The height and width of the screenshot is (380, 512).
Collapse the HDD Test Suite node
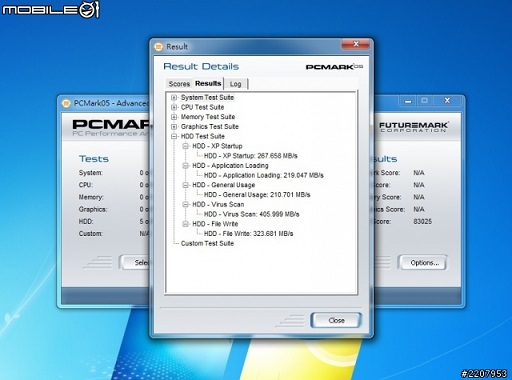tap(174, 136)
